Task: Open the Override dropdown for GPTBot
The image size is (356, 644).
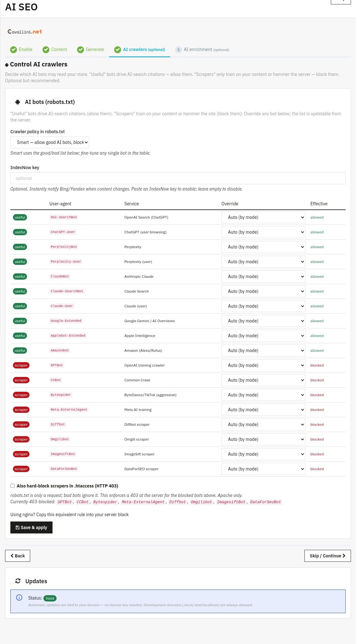Action: tap(263, 365)
